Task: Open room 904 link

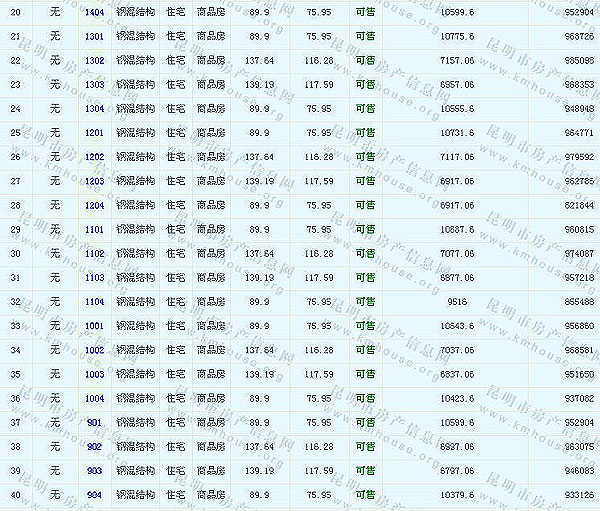Action: pyautogui.click(x=95, y=494)
